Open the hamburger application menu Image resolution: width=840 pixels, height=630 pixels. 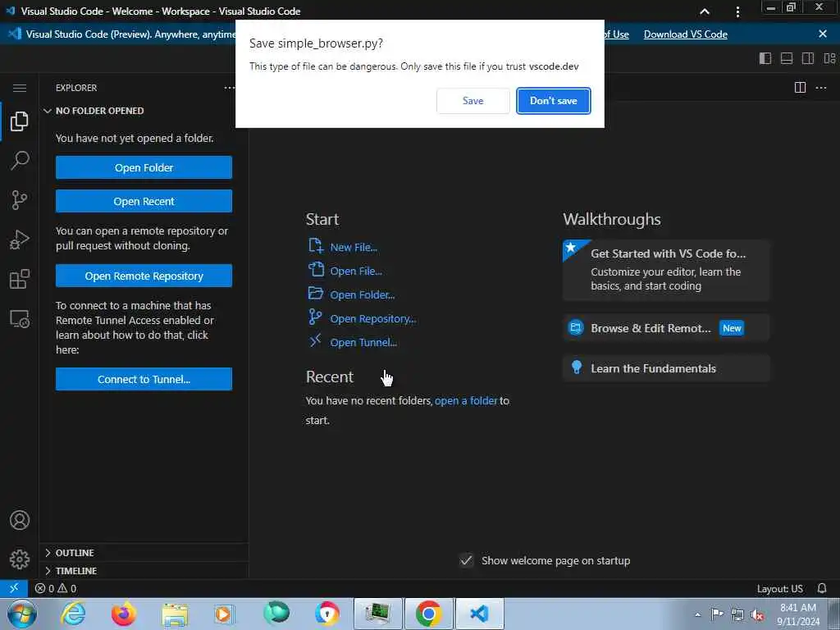tap(20, 88)
